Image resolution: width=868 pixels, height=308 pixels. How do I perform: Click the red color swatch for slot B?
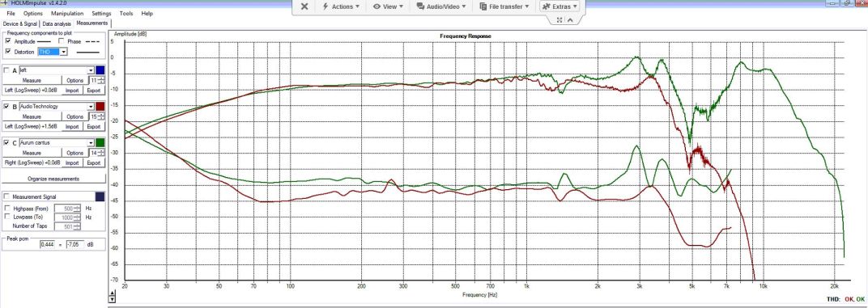pyautogui.click(x=100, y=106)
